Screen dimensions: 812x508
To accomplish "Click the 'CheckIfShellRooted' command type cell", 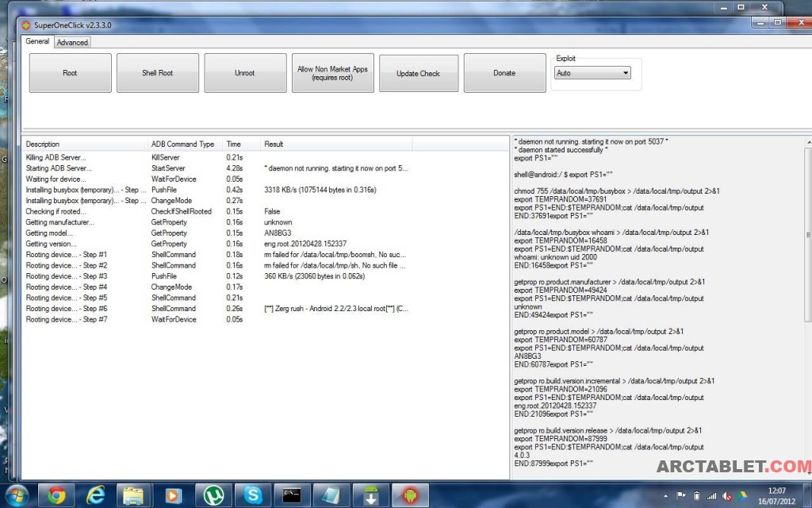I will (182, 211).
